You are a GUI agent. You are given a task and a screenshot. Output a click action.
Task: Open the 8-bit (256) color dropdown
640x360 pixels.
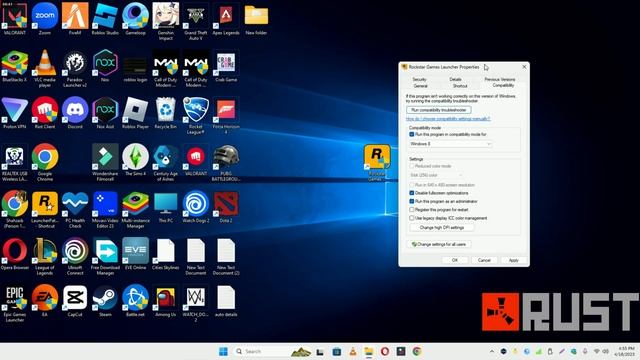436,175
